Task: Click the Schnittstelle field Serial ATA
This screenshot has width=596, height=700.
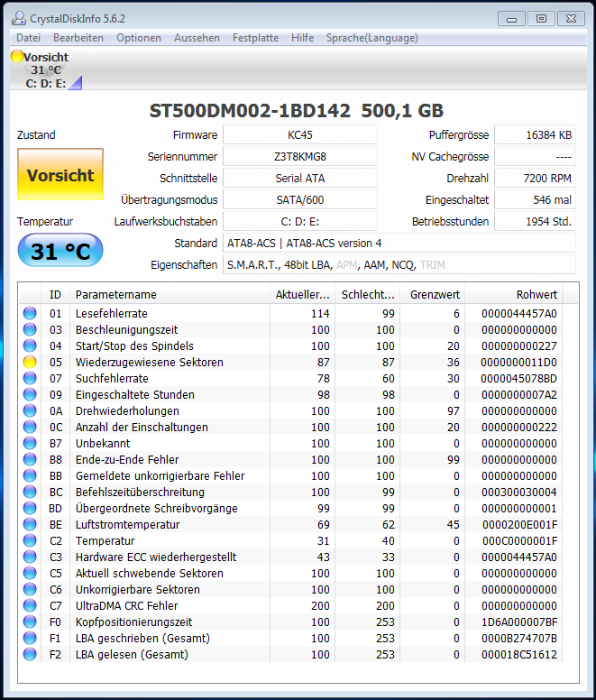Action: pyautogui.click(x=300, y=178)
